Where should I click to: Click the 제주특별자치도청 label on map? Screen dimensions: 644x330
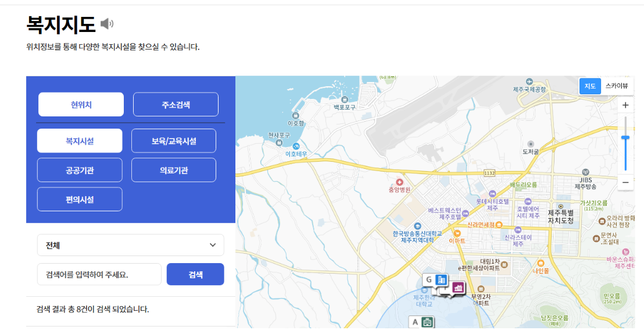[561, 217]
